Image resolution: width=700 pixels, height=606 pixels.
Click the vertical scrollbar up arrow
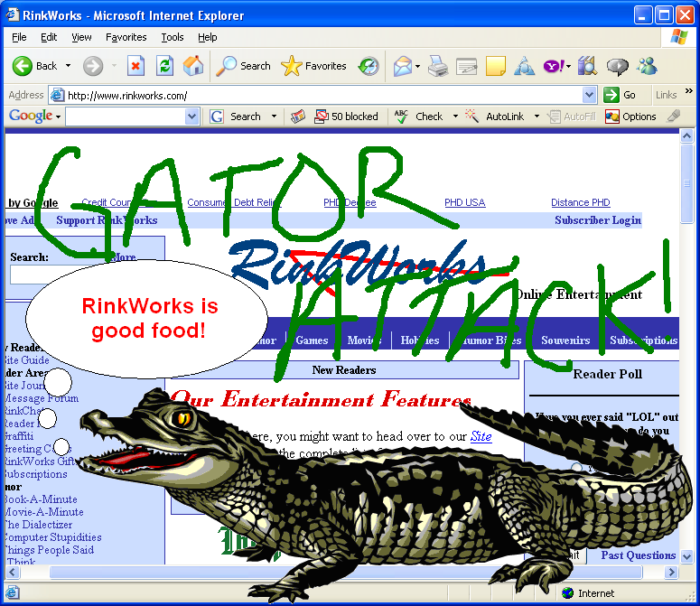686,135
